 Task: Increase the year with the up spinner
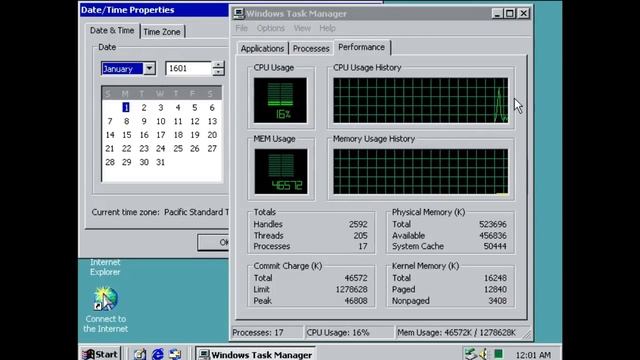tap(218, 65)
